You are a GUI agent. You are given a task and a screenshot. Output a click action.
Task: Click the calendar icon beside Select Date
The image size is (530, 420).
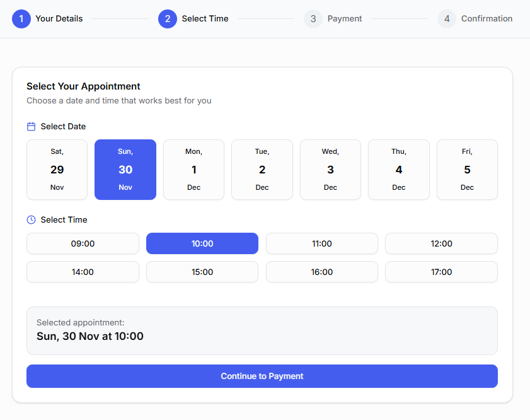[31, 126]
